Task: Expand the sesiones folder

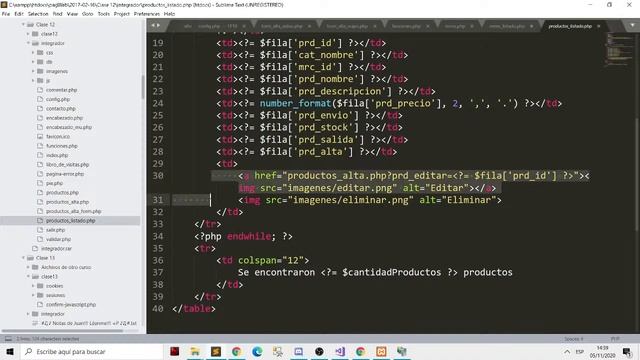Action: tap(33, 295)
